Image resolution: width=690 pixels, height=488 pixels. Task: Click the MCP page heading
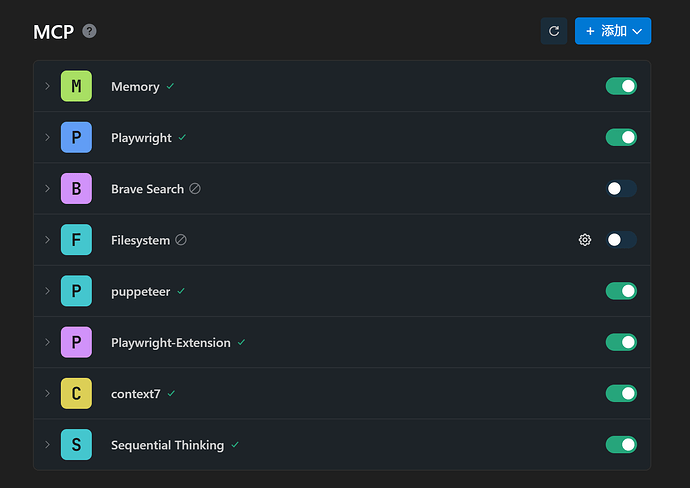54,32
